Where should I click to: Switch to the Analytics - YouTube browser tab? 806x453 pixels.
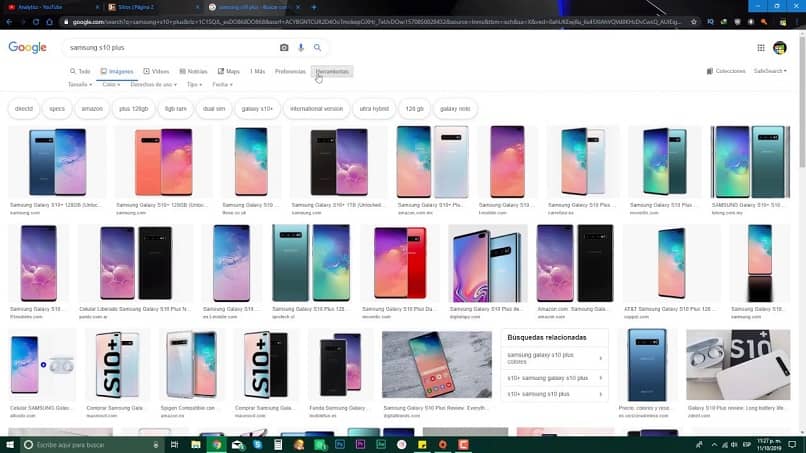point(51,7)
